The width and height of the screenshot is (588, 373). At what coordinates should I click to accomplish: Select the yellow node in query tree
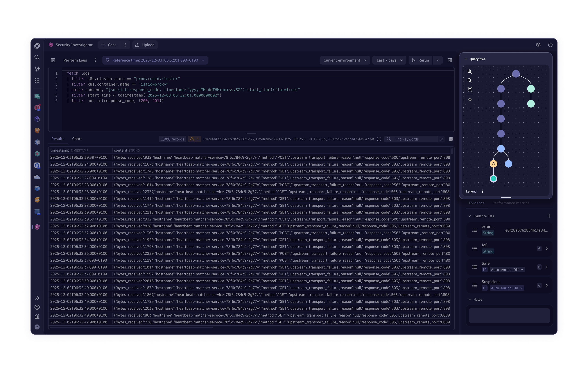click(493, 164)
